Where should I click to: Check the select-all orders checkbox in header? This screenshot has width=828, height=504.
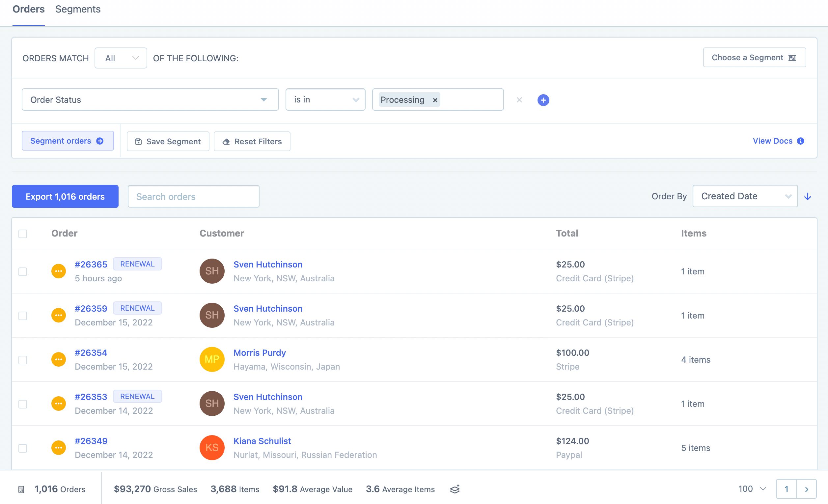coord(22,234)
